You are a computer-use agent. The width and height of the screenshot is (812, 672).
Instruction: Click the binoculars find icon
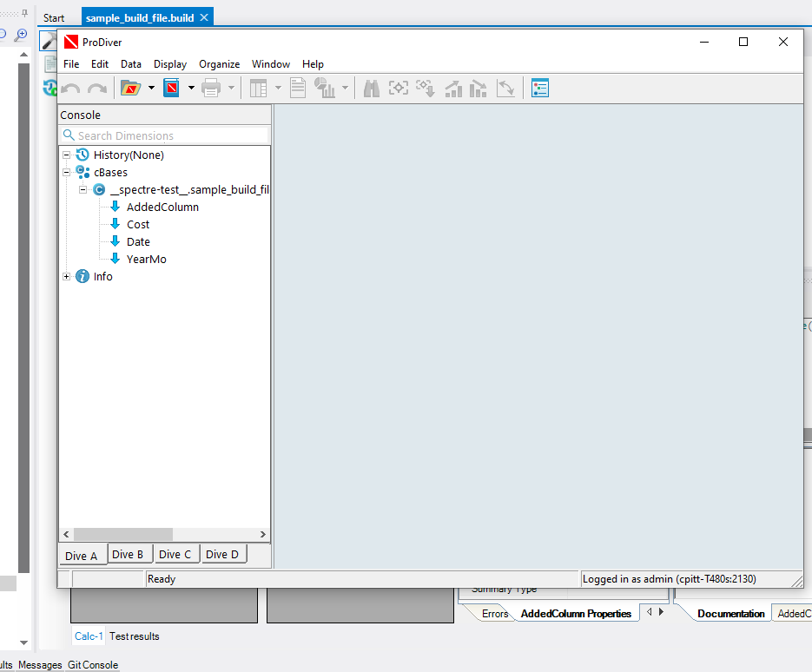click(372, 88)
